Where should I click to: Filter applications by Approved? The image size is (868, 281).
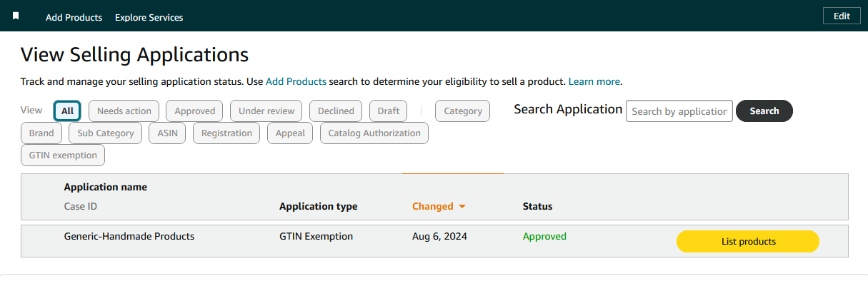[x=194, y=111]
